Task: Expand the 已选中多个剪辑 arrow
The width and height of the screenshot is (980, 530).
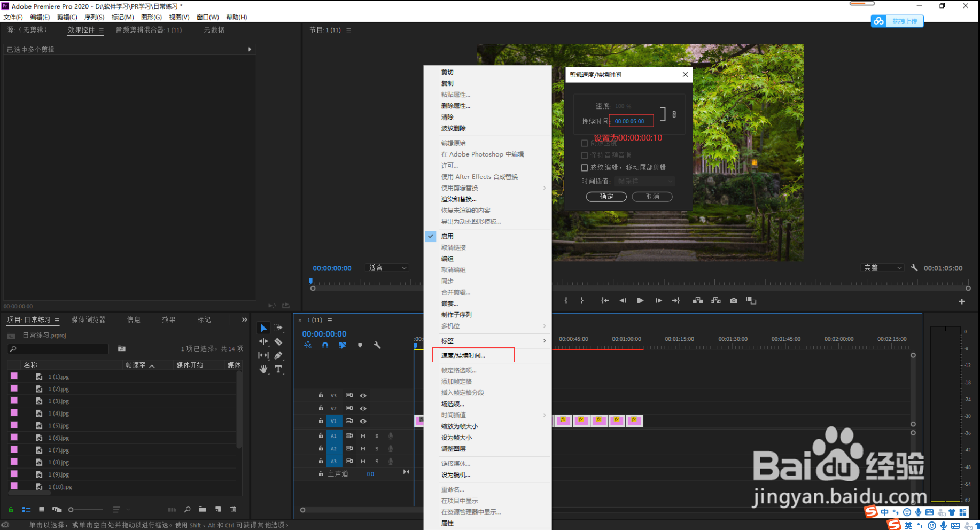Action: (250, 50)
